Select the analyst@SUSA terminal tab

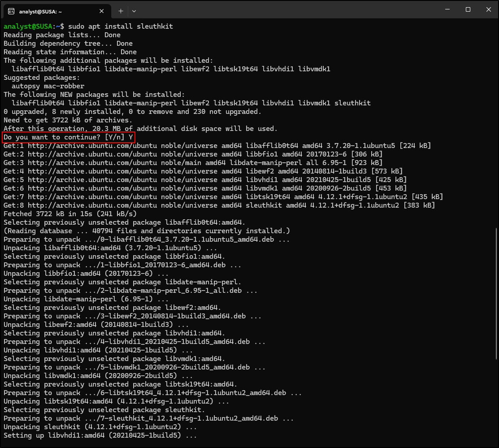pos(56,11)
